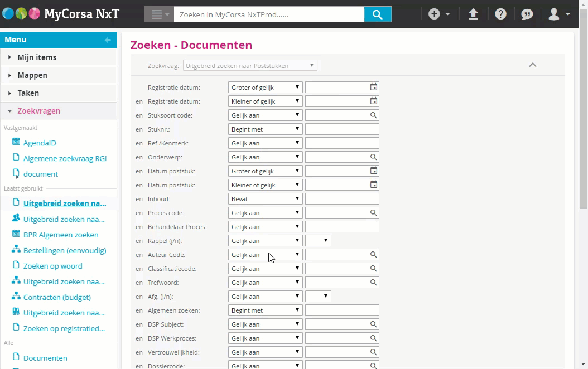Open the chat speech bubble icon

(x=527, y=14)
